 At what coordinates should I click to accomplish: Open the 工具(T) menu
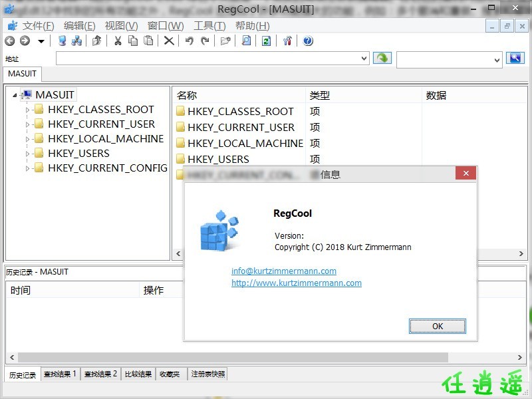209,26
